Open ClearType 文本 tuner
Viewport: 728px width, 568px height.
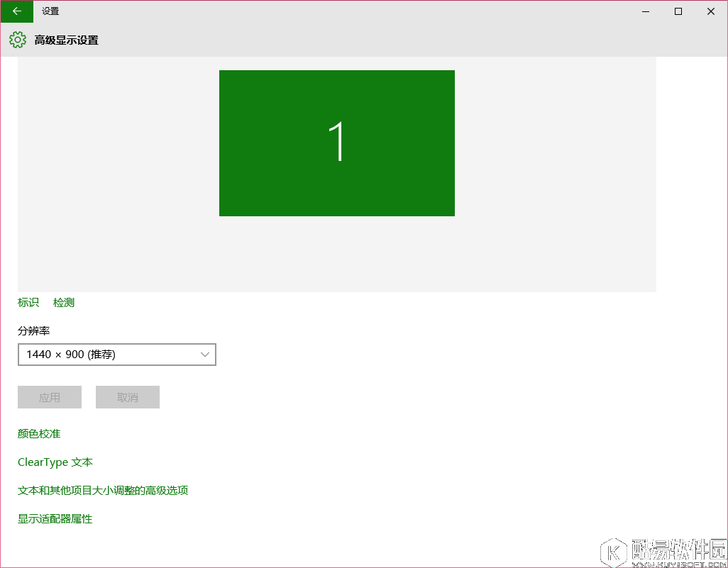point(55,462)
